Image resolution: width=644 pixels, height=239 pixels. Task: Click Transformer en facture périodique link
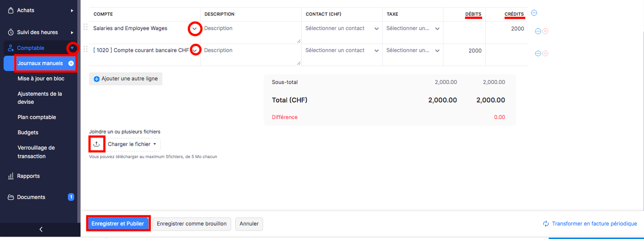590,224
